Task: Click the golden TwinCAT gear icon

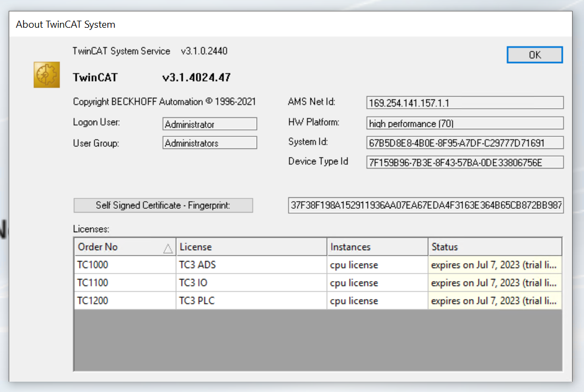Action: coord(47,75)
